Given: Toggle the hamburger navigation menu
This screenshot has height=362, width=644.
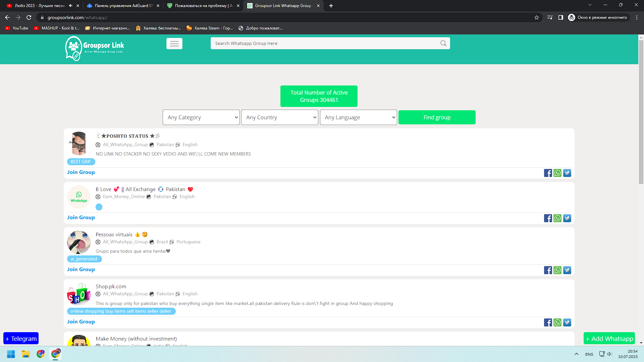Looking at the screenshot, I should pos(174,44).
